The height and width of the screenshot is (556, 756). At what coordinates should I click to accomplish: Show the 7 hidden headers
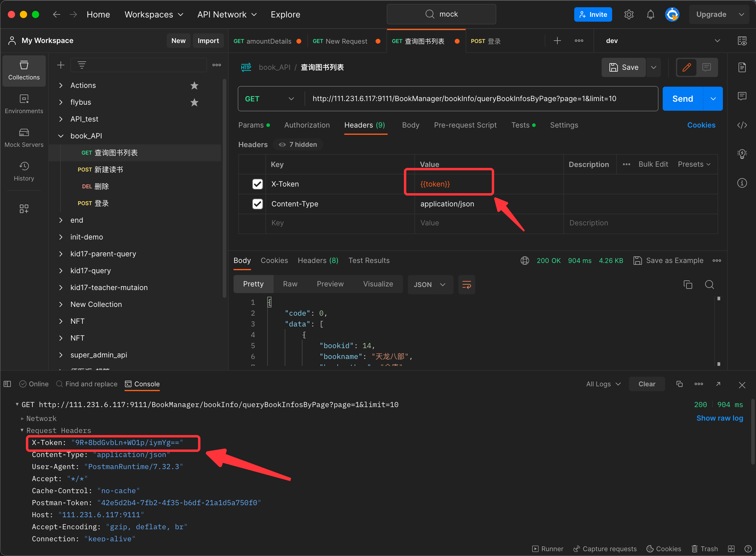298,144
